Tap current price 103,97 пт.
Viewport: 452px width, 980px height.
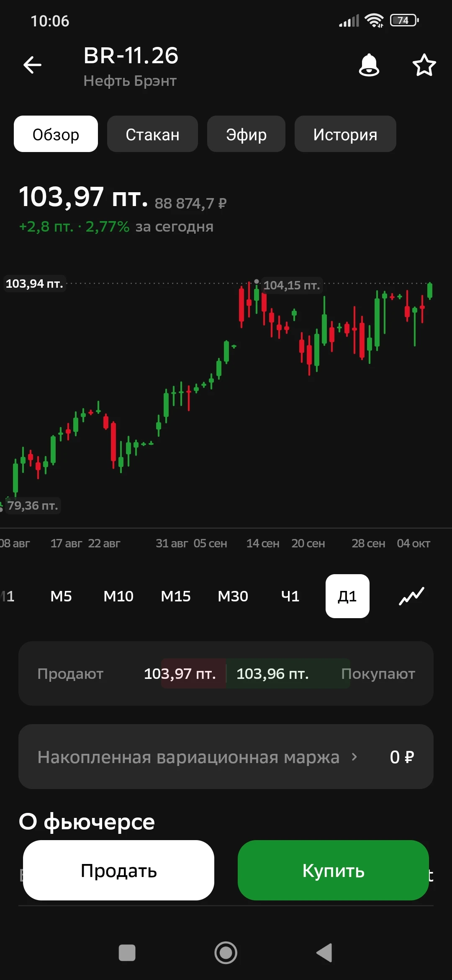84,196
